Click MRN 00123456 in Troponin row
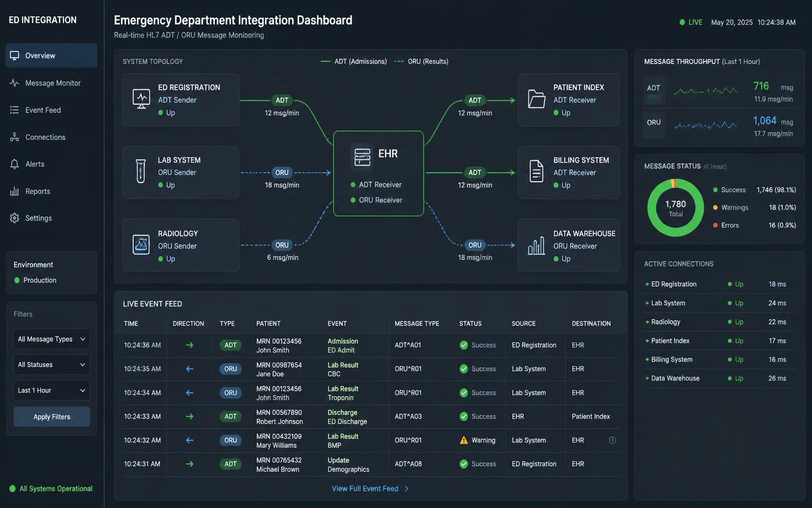Screen dimensions: 812x508 [279, 388]
